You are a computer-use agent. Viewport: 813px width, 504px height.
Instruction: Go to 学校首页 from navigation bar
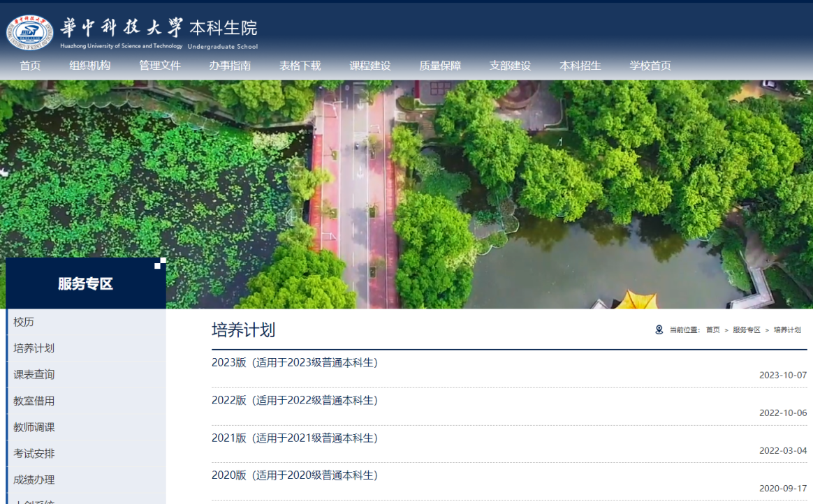point(650,66)
